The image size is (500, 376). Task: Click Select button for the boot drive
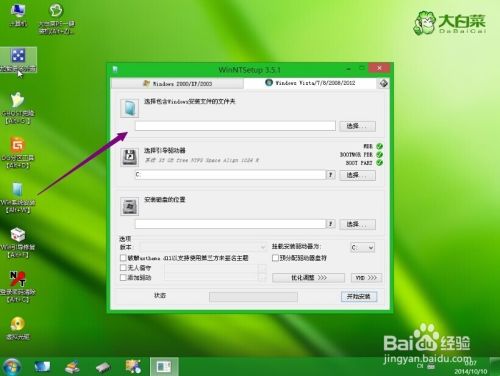tap(358, 175)
